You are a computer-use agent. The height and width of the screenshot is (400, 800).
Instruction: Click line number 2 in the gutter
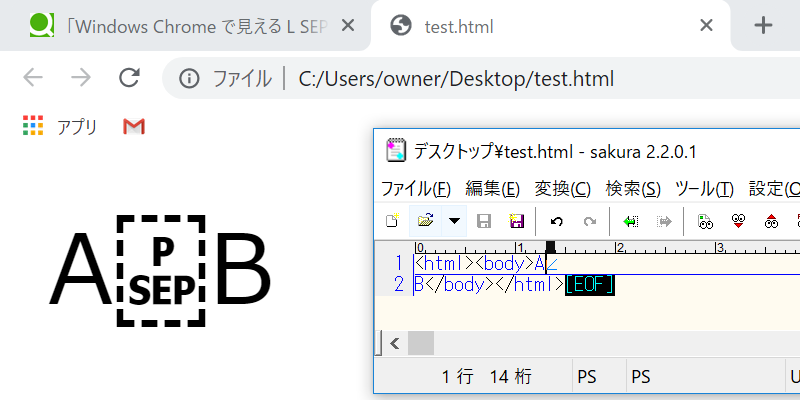click(399, 285)
